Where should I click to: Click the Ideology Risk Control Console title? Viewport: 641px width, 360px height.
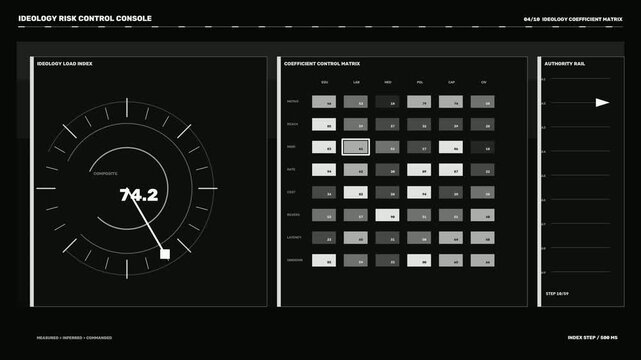85,18
